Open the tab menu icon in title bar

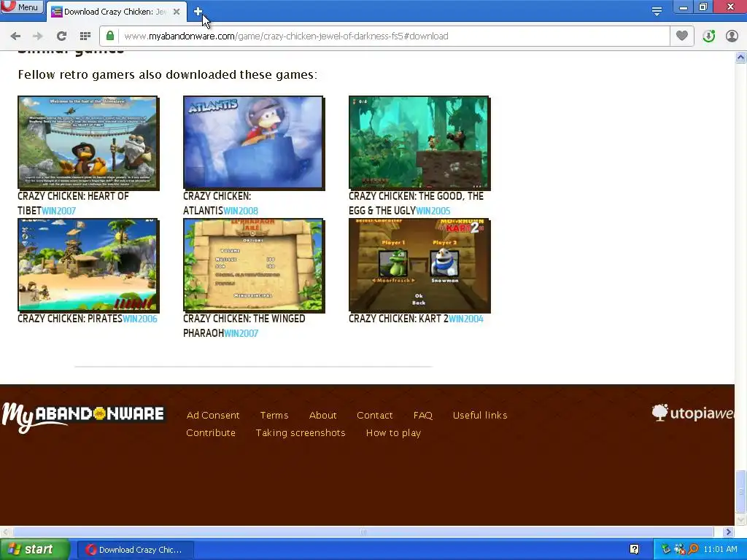657,11
